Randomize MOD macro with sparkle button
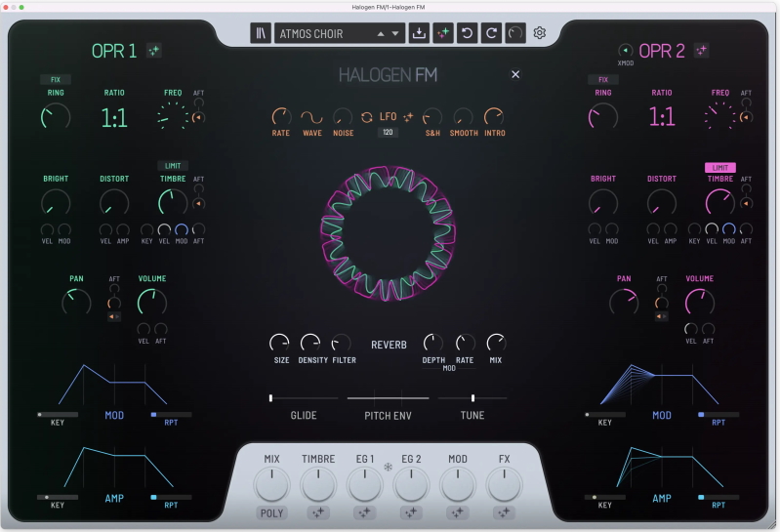The image size is (780, 532). [457, 512]
